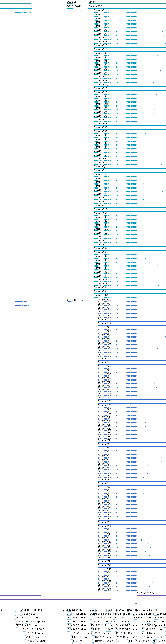This screenshot has height=644, width=166.
Task: Click the Dscam-RA transcript label
Action: coord(100,10)
